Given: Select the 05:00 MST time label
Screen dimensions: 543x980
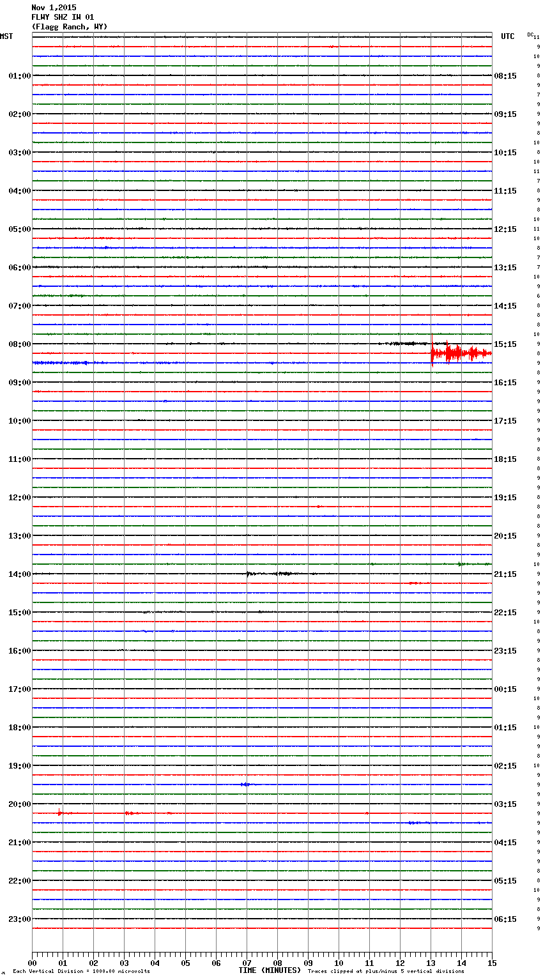Looking at the screenshot, I should [x=20, y=229].
